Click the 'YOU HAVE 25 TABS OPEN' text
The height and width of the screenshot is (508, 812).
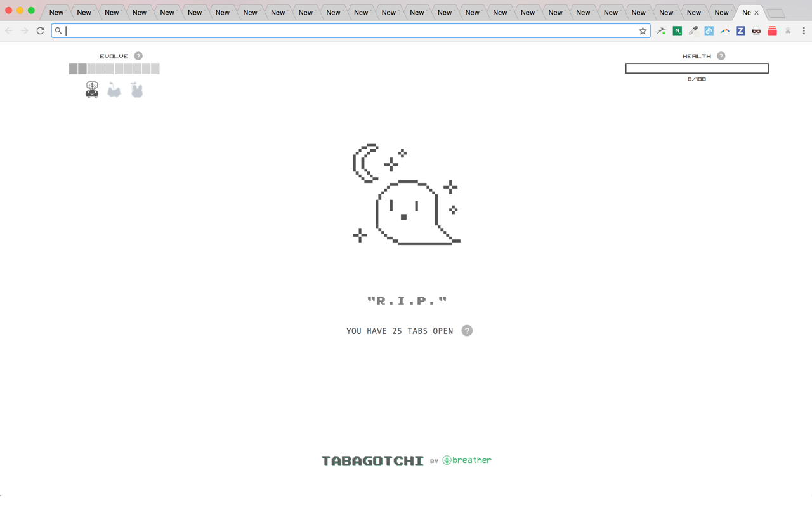(400, 331)
